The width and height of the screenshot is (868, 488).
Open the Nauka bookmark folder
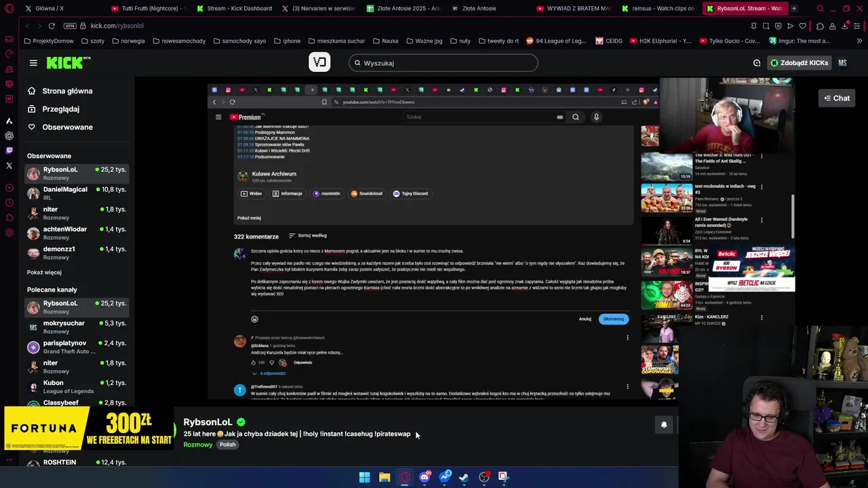pyautogui.click(x=385, y=41)
